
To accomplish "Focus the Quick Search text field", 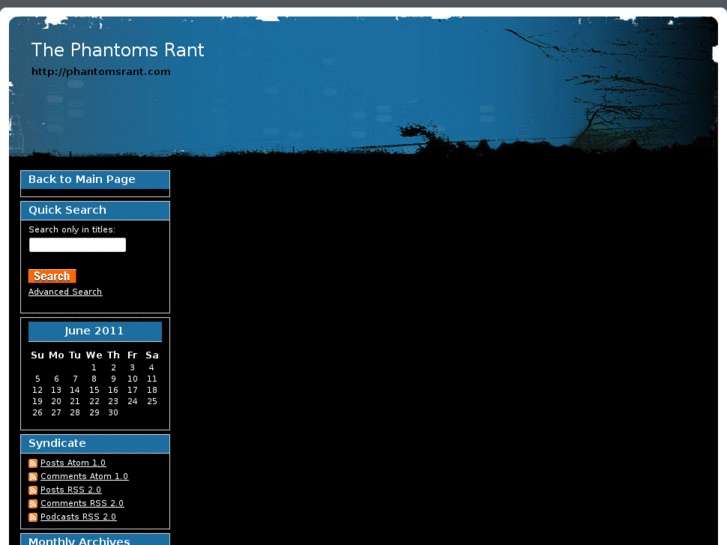I will tap(77, 245).
